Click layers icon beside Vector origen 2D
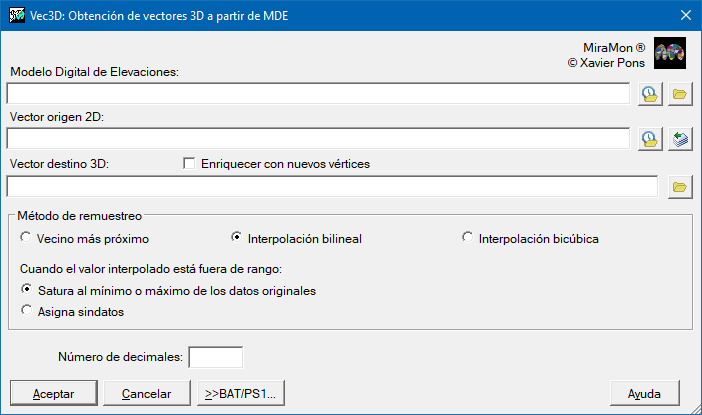This screenshot has width=702, height=415. [680, 138]
